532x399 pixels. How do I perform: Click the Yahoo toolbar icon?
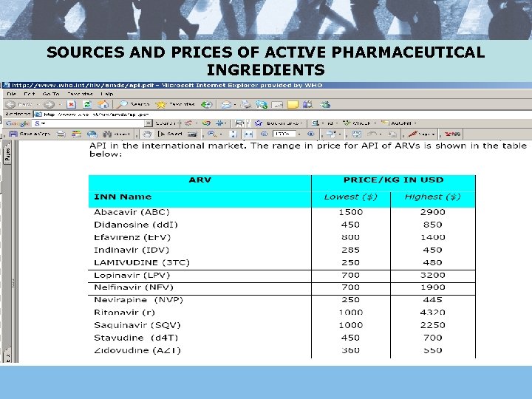coord(453,134)
